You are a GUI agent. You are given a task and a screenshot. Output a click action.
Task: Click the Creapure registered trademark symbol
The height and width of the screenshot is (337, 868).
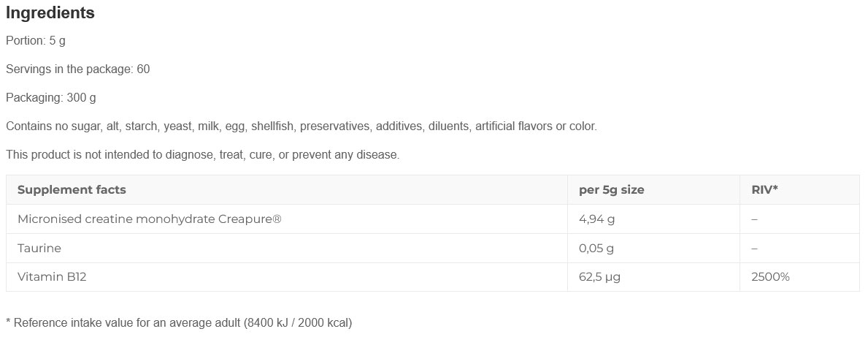(x=277, y=219)
